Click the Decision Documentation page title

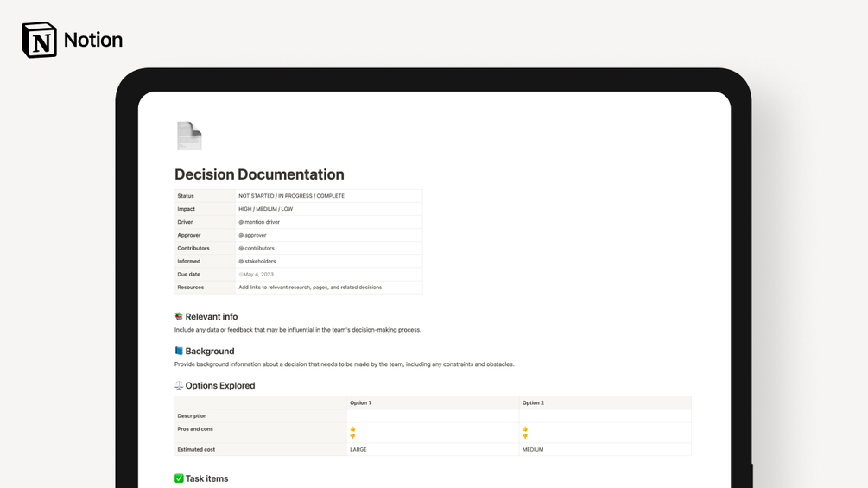tap(259, 174)
